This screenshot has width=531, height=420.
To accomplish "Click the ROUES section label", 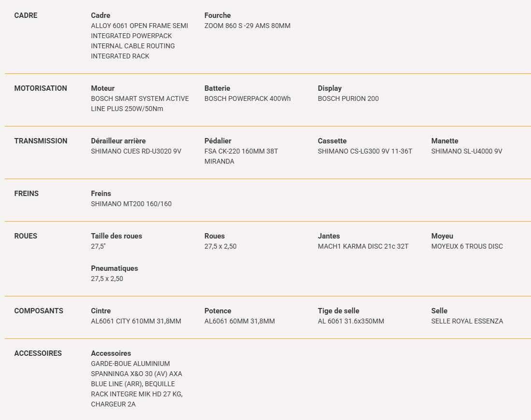I will click(x=26, y=236).
